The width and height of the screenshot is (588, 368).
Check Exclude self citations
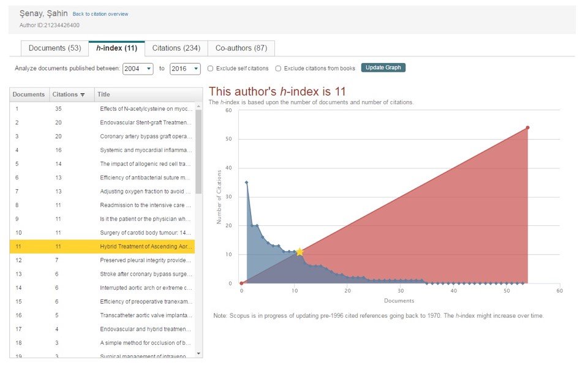coord(210,69)
